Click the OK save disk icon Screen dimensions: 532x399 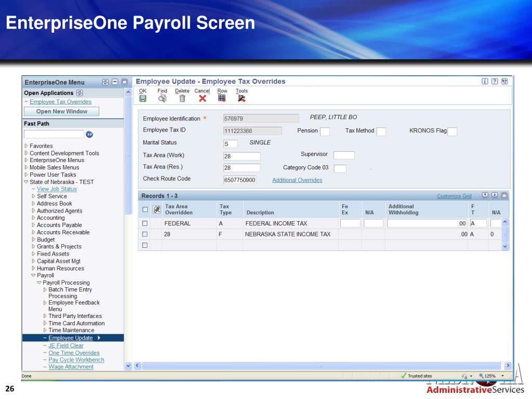click(143, 98)
